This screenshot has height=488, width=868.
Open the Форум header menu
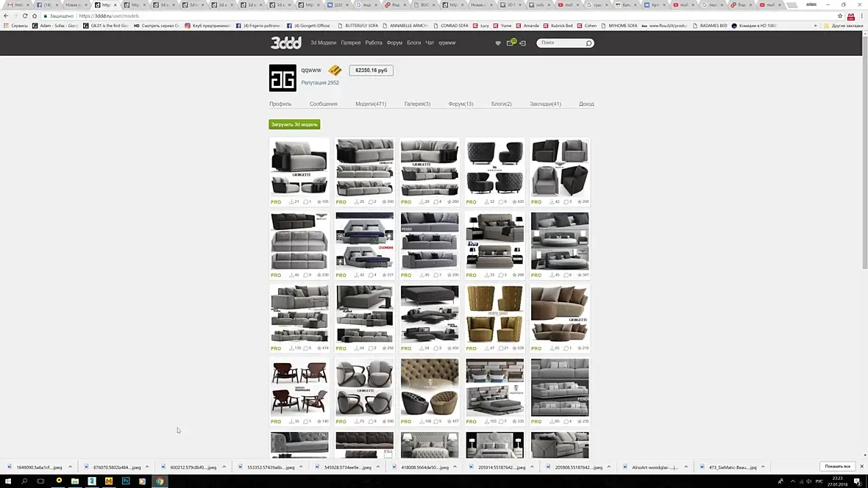(394, 43)
